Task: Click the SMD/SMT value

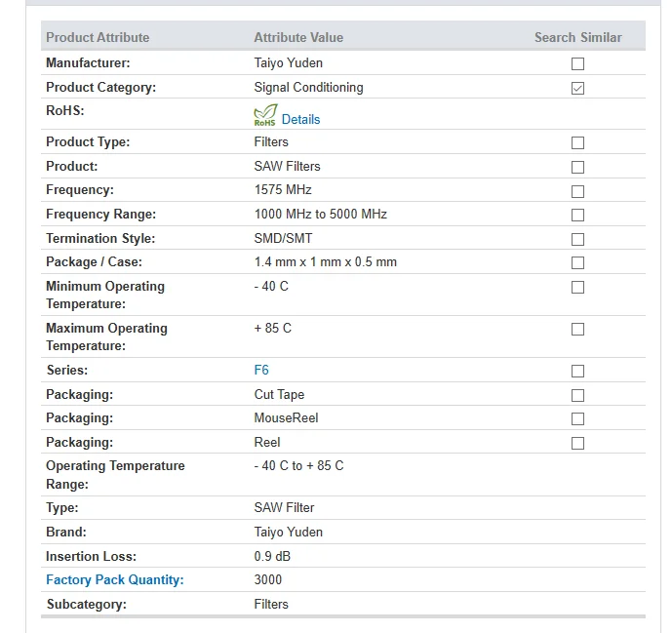Action: pos(283,238)
